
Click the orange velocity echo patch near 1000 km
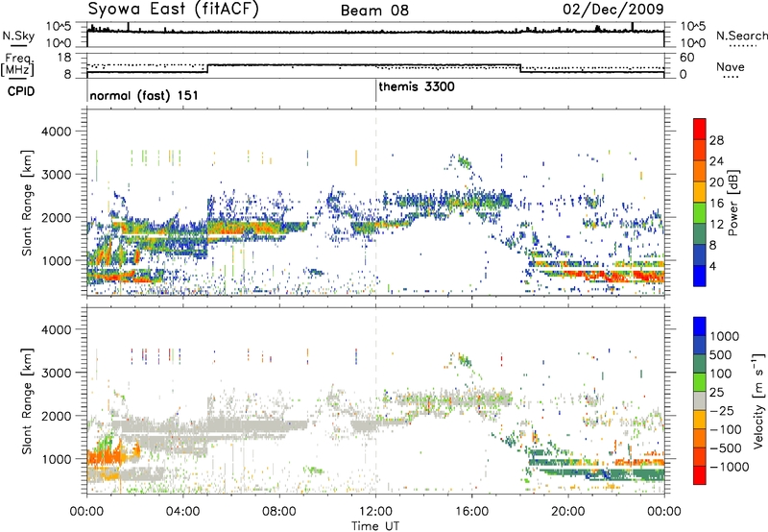pos(106,454)
